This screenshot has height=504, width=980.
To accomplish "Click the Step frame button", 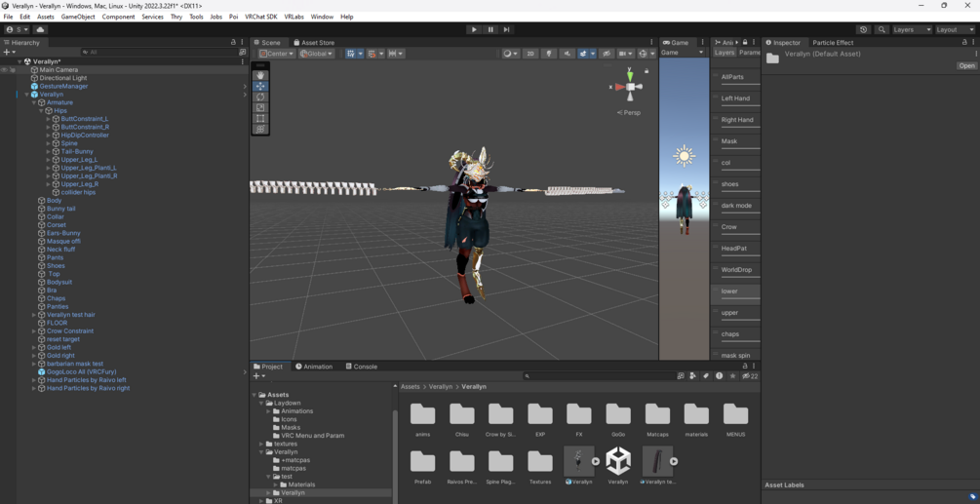I will (506, 29).
